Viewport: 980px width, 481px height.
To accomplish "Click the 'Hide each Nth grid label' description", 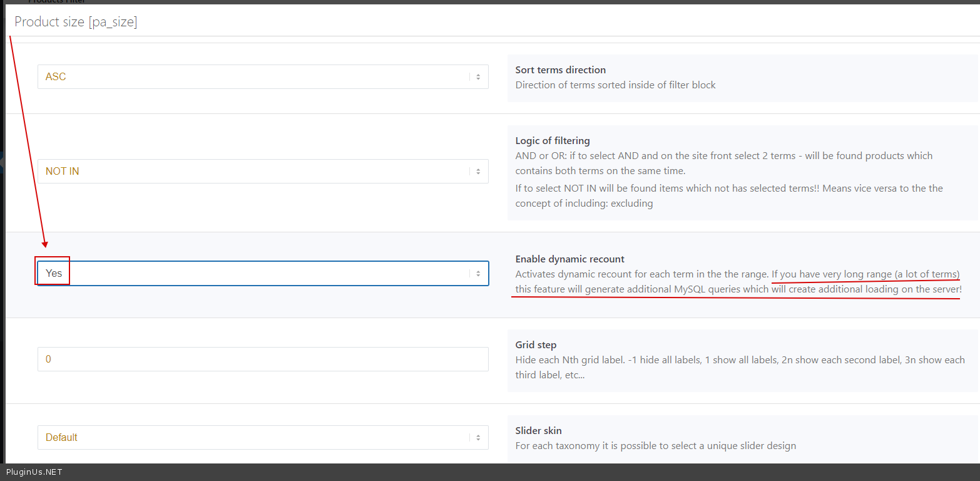I will coord(738,360).
